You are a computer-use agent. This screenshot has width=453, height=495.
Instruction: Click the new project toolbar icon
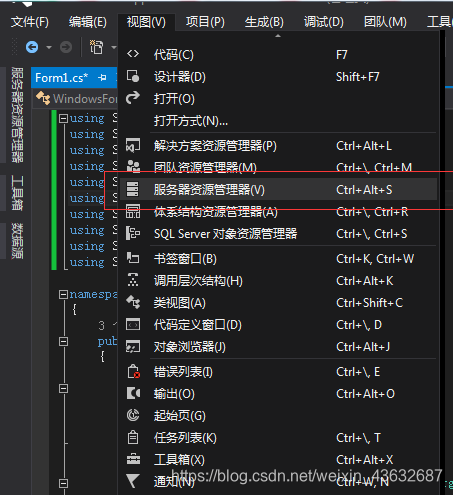coord(96,47)
